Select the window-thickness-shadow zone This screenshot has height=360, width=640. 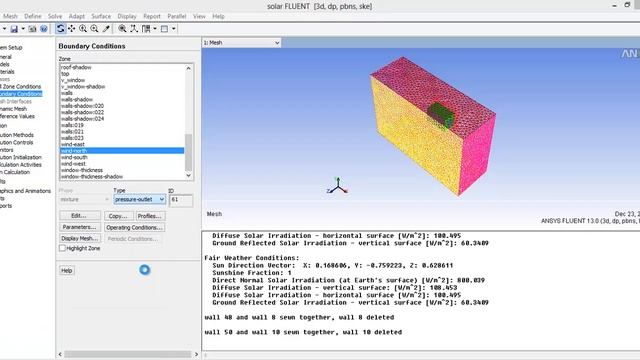click(92, 177)
